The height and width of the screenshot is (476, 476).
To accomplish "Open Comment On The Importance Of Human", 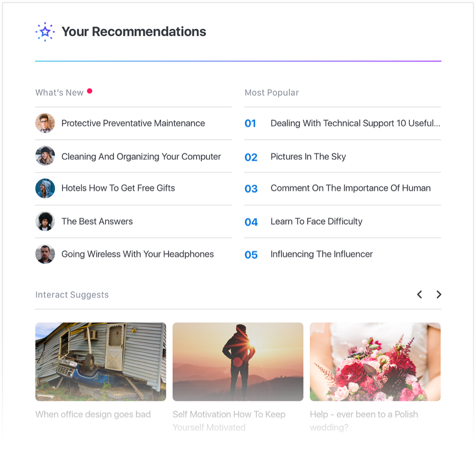I will (x=351, y=188).
